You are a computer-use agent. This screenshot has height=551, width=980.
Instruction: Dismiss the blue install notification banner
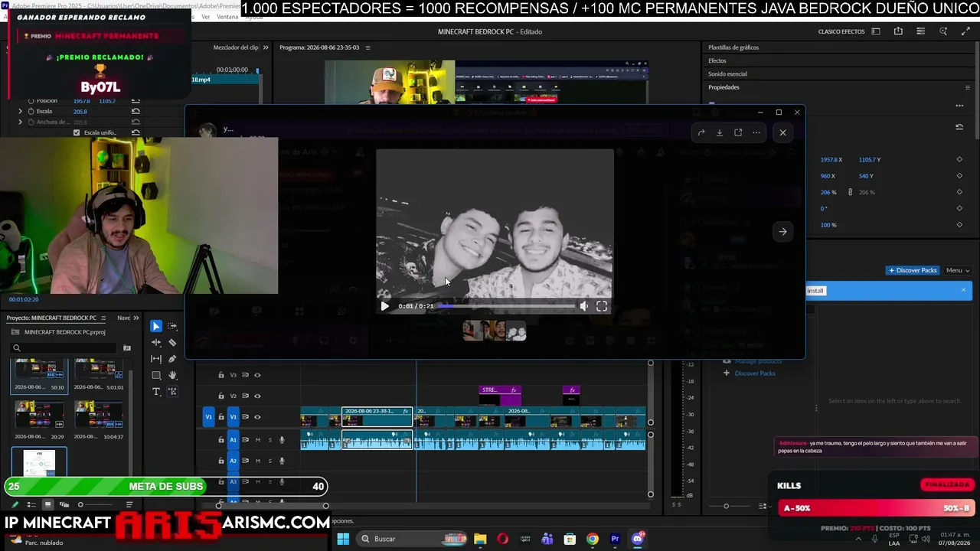963,290
